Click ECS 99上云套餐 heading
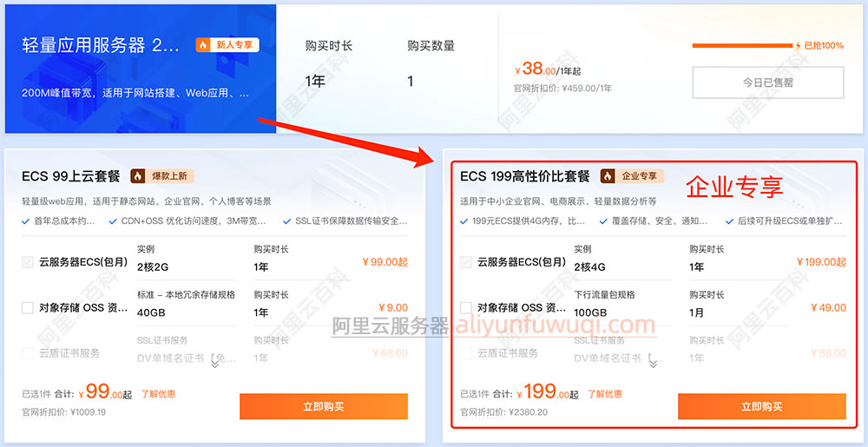Viewport: 868px width, 447px height. tap(71, 176)
